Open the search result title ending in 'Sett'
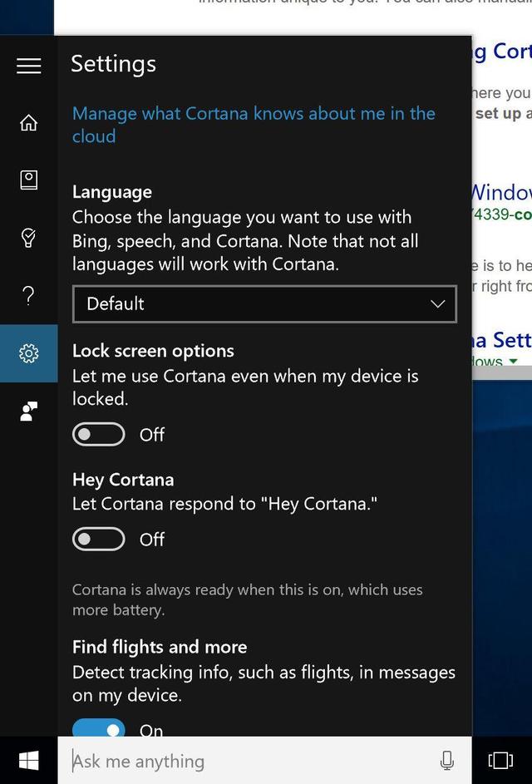 tap(501, 340)
